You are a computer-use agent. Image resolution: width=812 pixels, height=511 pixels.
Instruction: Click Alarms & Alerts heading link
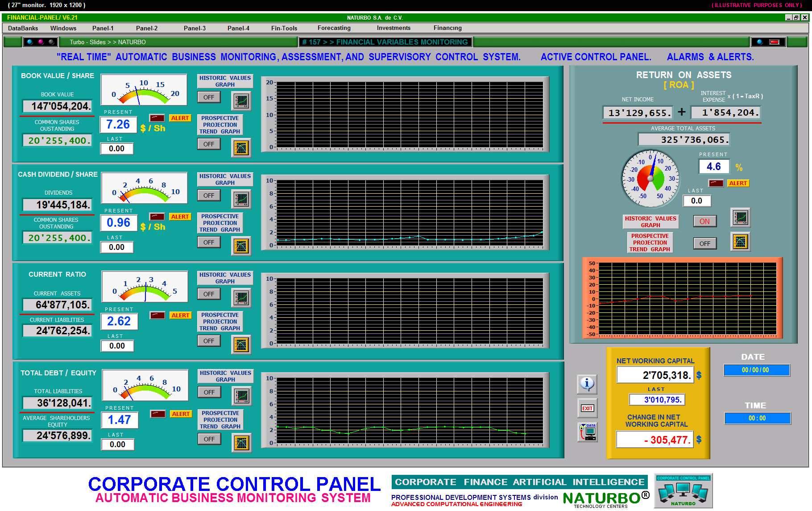710,57
